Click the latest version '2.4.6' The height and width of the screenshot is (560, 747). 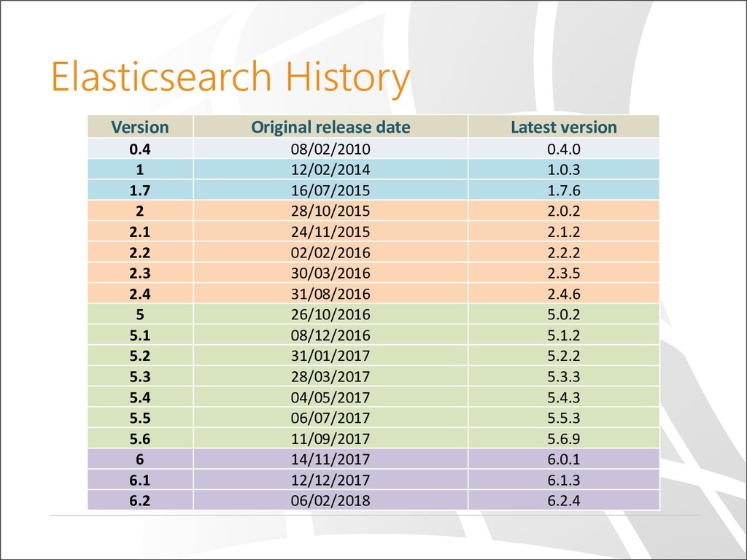pos(564,294)
